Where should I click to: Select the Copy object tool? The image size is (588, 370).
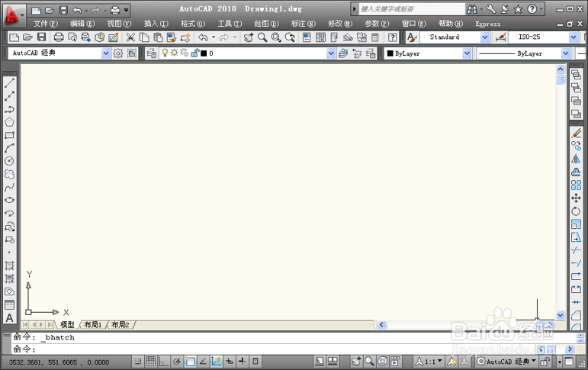point(577,146)
